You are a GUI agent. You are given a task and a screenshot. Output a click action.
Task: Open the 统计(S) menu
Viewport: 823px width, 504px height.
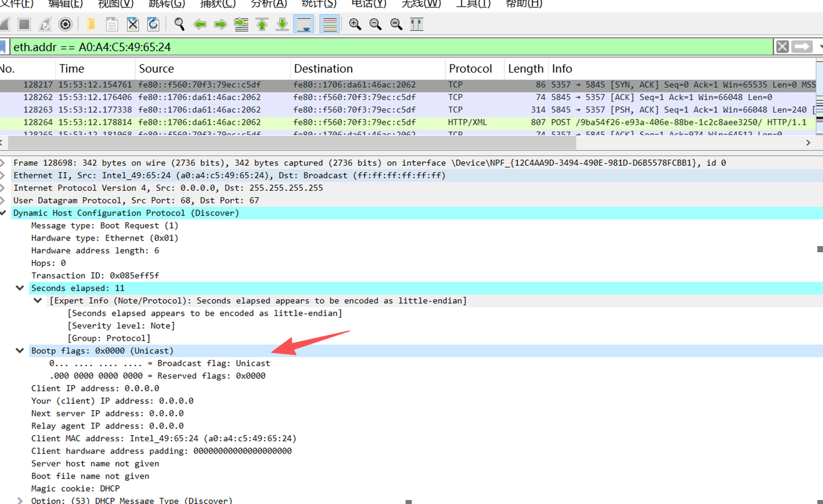(319, 4)
